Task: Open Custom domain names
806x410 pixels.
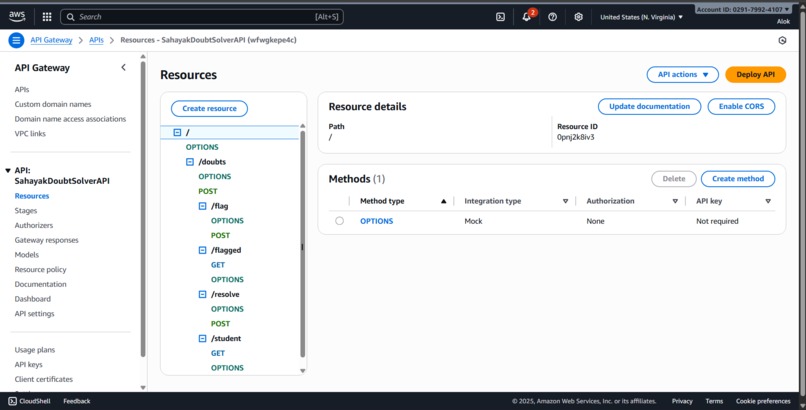Action: (53, 104)
